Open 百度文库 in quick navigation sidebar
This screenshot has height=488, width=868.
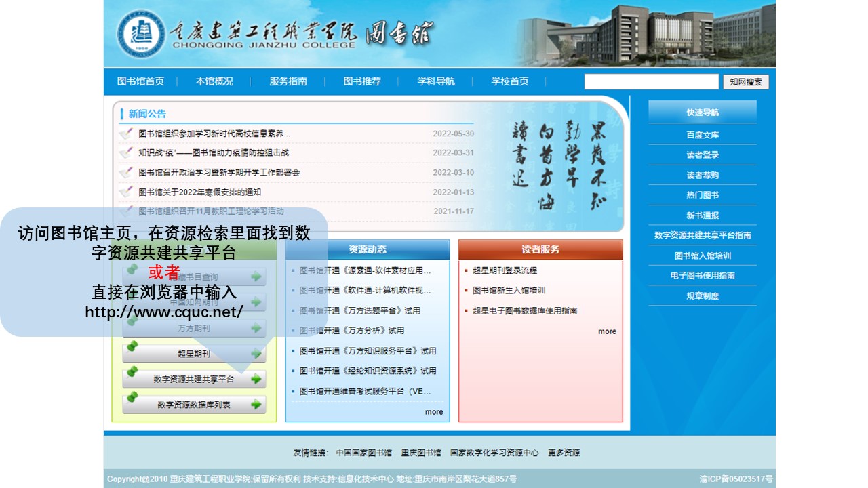point(703,135)
